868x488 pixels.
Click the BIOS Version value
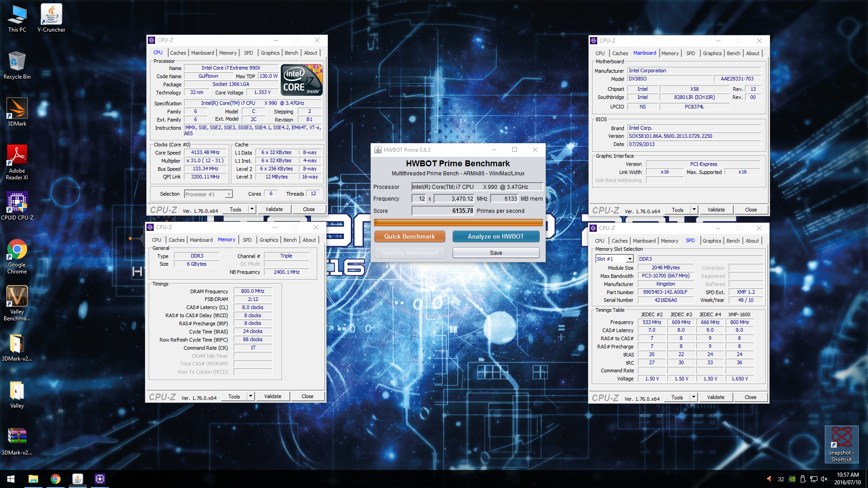694,136
